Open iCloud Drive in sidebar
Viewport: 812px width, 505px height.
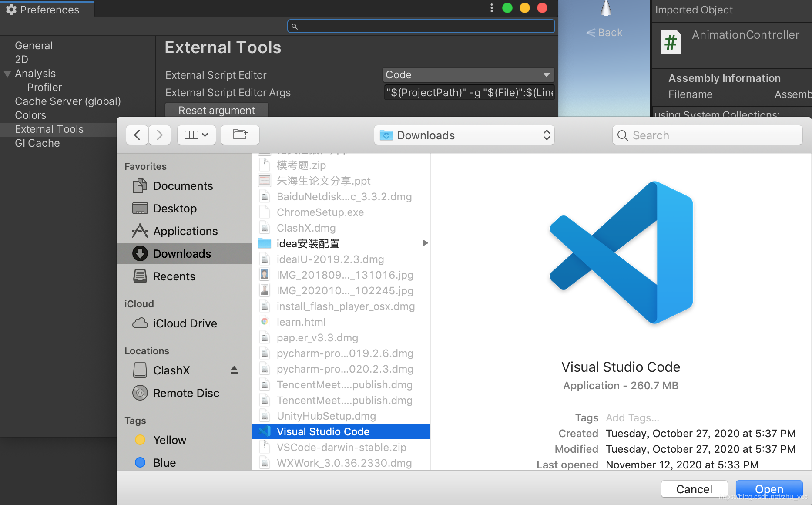point(184,323)
